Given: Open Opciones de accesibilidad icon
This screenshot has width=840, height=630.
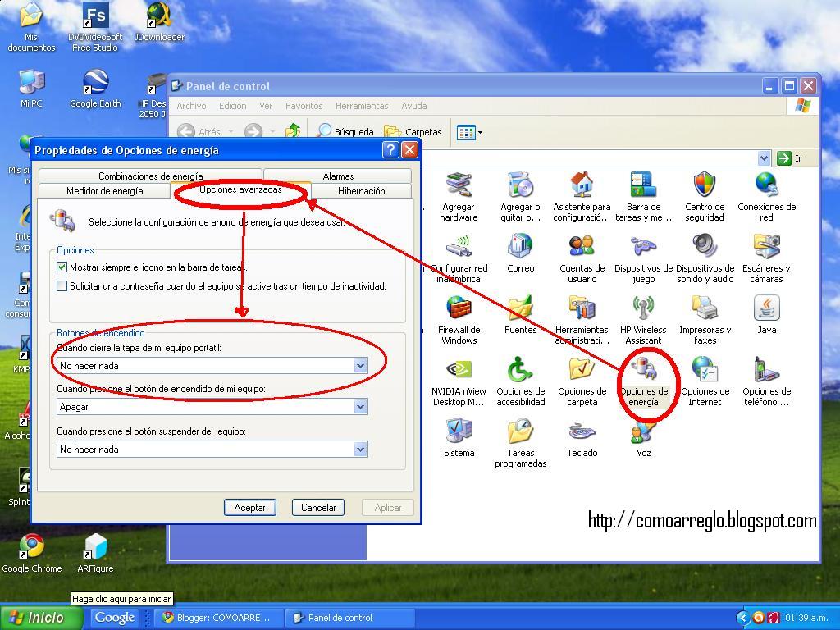Looking at the screenshot, I should (x=520, y=370).
